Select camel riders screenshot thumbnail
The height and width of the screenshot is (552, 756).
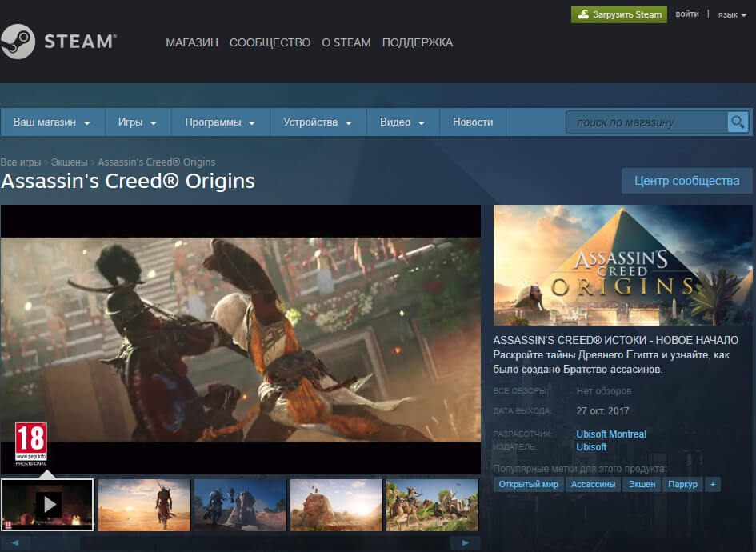(433, 505)
